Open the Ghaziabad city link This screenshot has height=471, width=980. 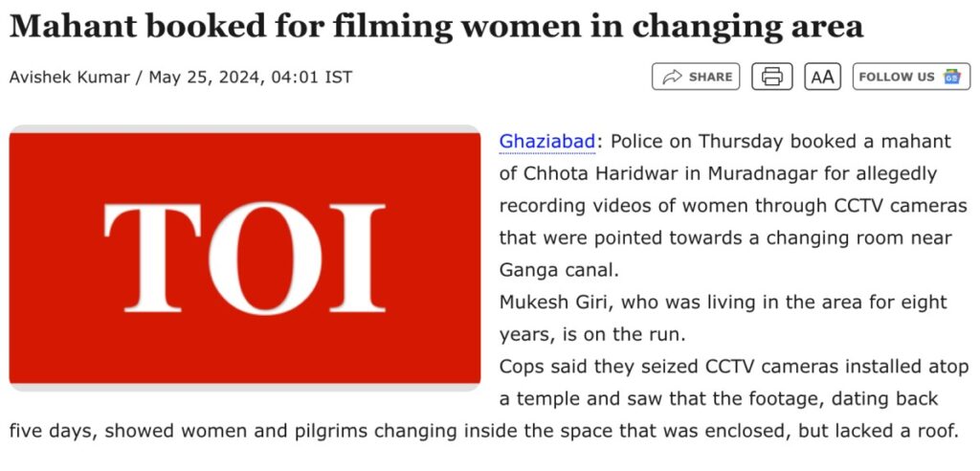(x=546, y=142)
